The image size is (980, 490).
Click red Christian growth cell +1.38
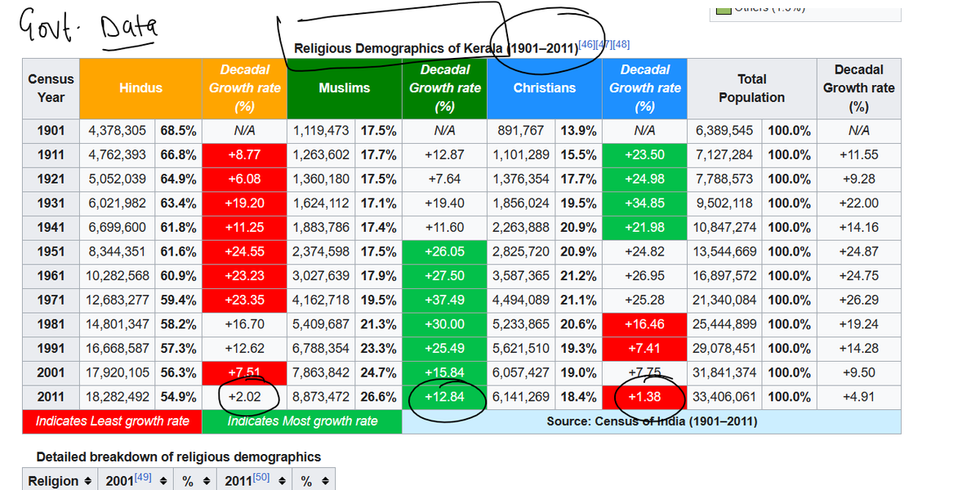click(644, 397)
